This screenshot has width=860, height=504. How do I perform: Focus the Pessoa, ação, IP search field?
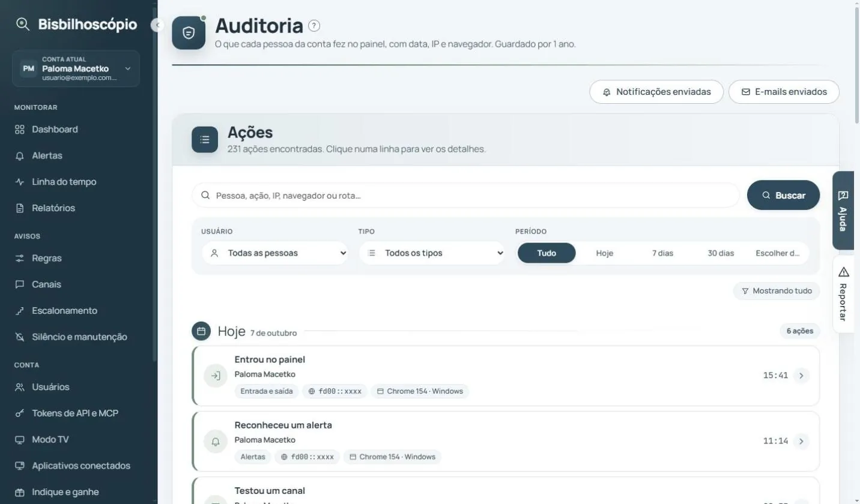465,195
